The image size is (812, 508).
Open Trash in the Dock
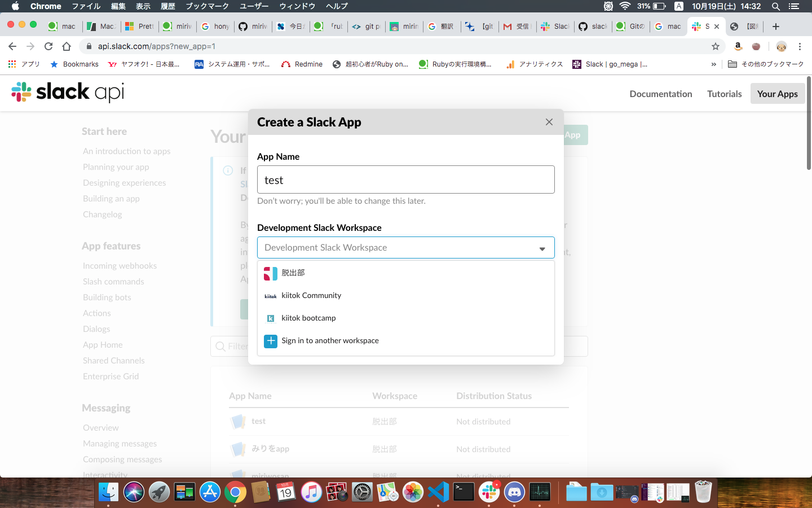click(703, 492)
